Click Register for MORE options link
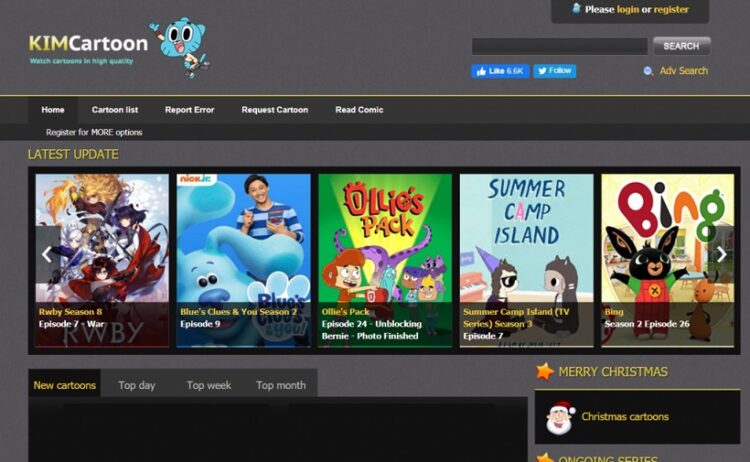Viewport: 750px width, 462px height. click(94, 132)
